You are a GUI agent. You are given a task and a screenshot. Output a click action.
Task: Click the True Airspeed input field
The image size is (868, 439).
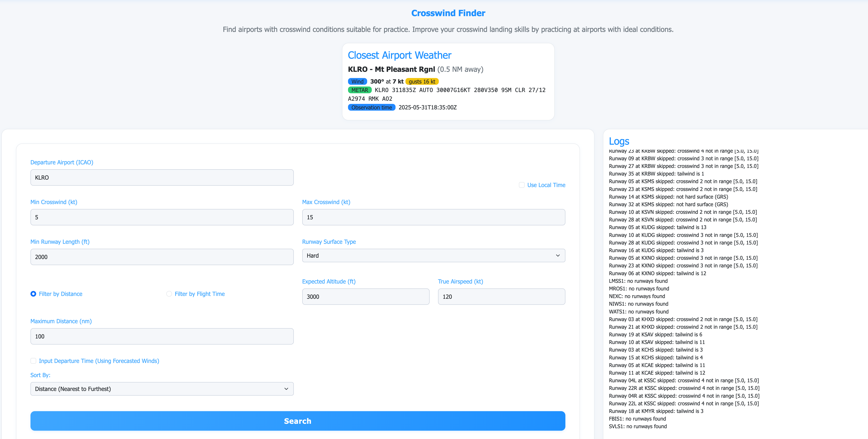[x=501, y=297]
